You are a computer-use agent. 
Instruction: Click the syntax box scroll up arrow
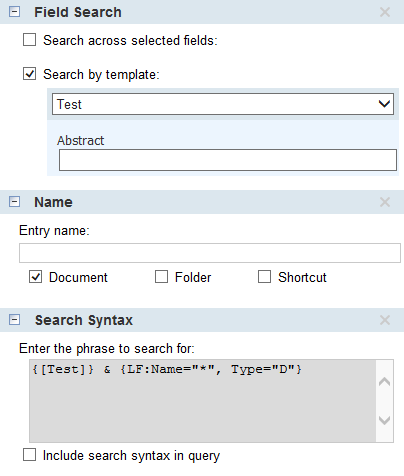[x=385, y=381]
